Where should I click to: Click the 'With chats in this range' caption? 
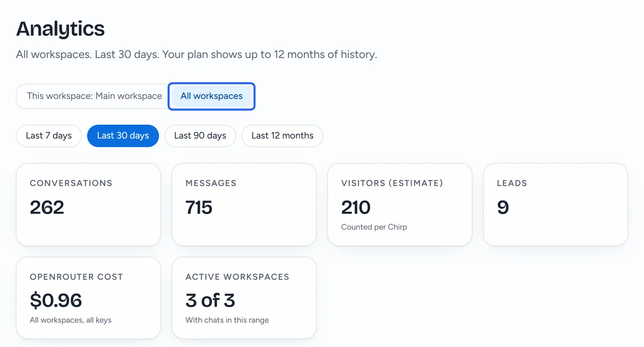click(227, 320)
